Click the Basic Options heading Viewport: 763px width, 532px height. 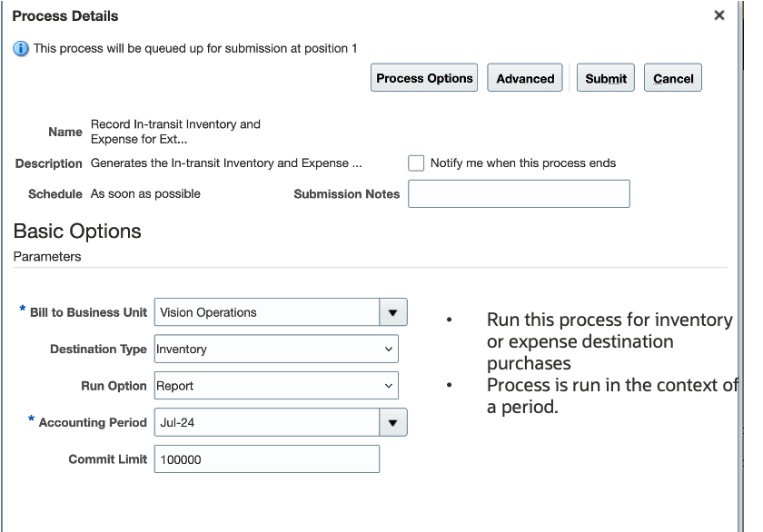pos(77,231)
